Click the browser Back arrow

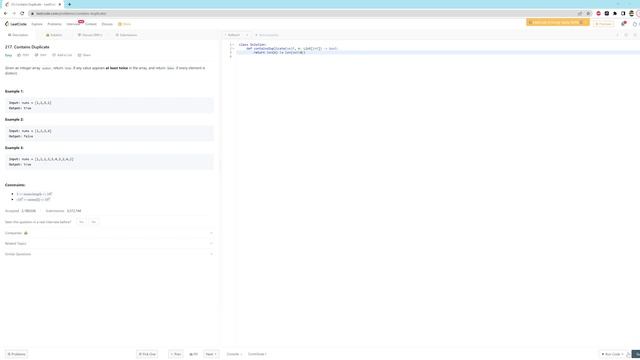click(5, 13)
